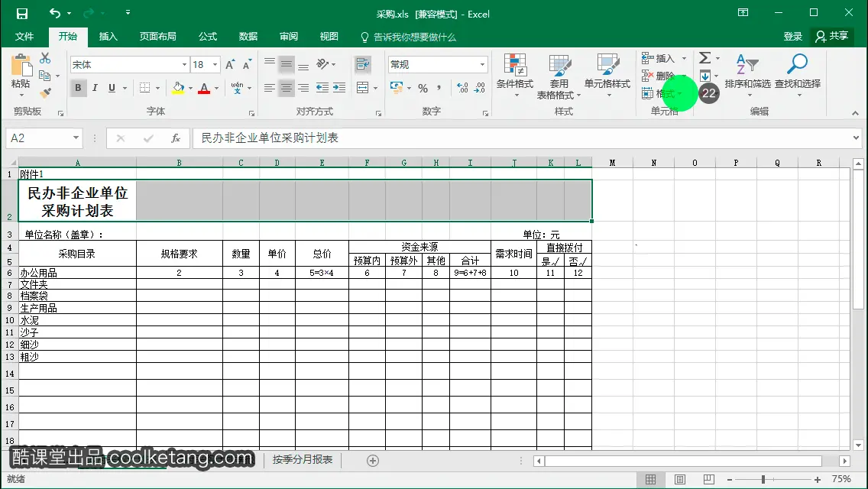Click the Fill down arrow icon
Viewport: 868px width, 489px height.
pyautogui.click(x=704, y=76)
